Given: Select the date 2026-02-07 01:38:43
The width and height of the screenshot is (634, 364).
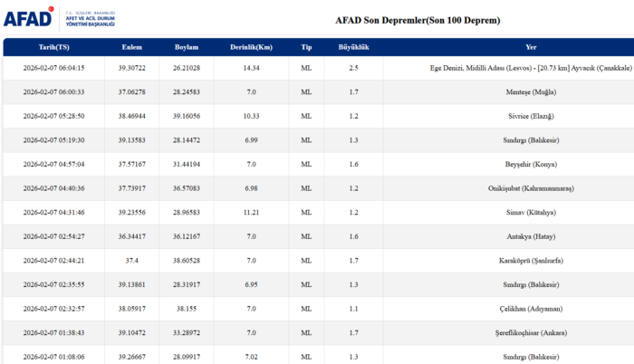Looking at the screenshot, I should [53, 333].
